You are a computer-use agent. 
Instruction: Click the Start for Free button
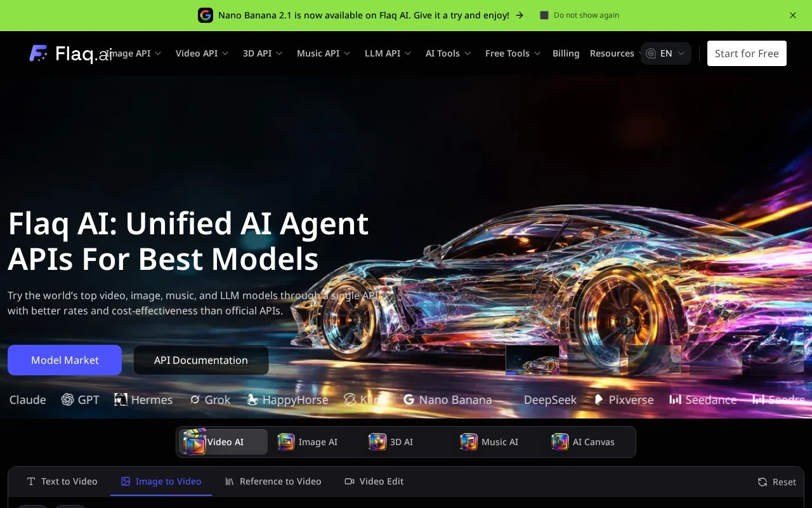pos(747,53)
